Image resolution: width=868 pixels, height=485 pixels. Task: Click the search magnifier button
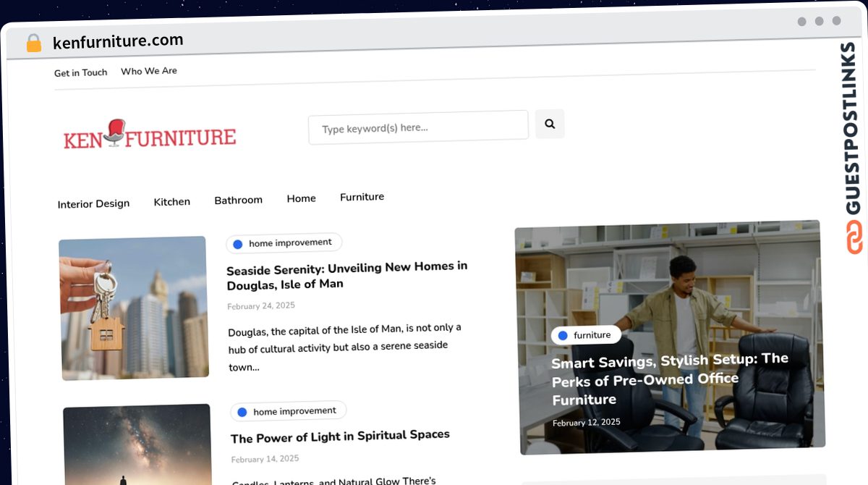point(550,124)
